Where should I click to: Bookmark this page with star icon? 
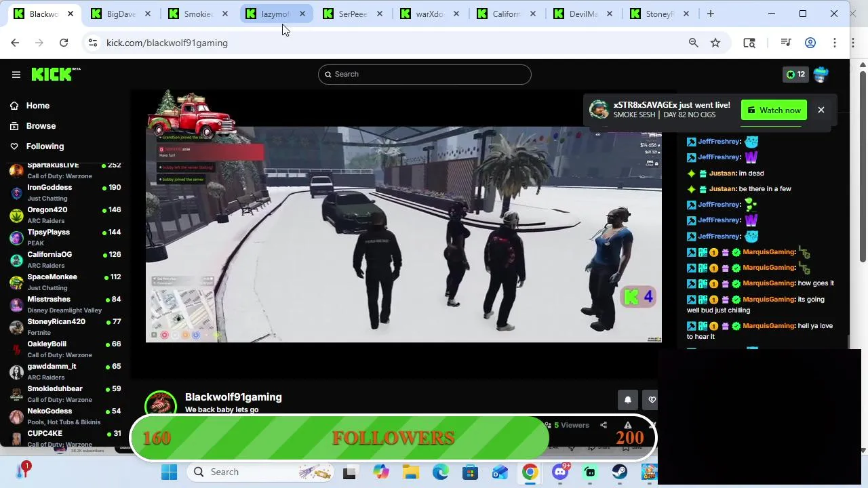pyautogui.click(x=715, y=43)
